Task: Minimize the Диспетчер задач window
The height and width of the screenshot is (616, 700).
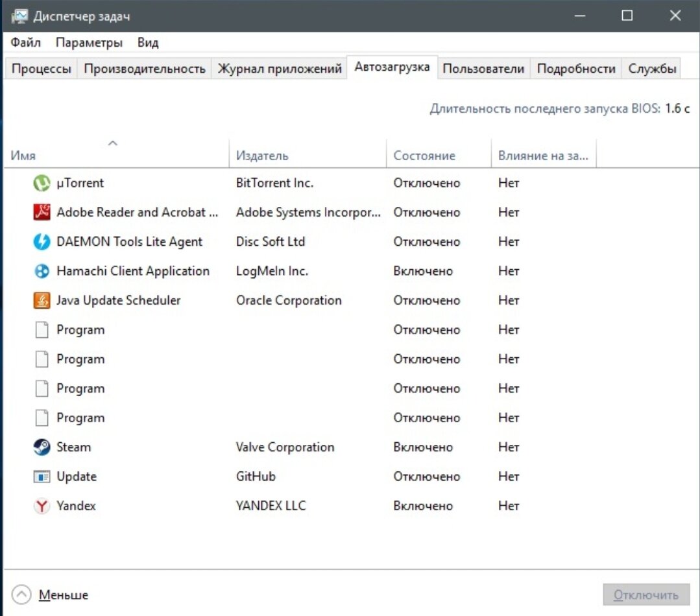Action: pos(580,16)
